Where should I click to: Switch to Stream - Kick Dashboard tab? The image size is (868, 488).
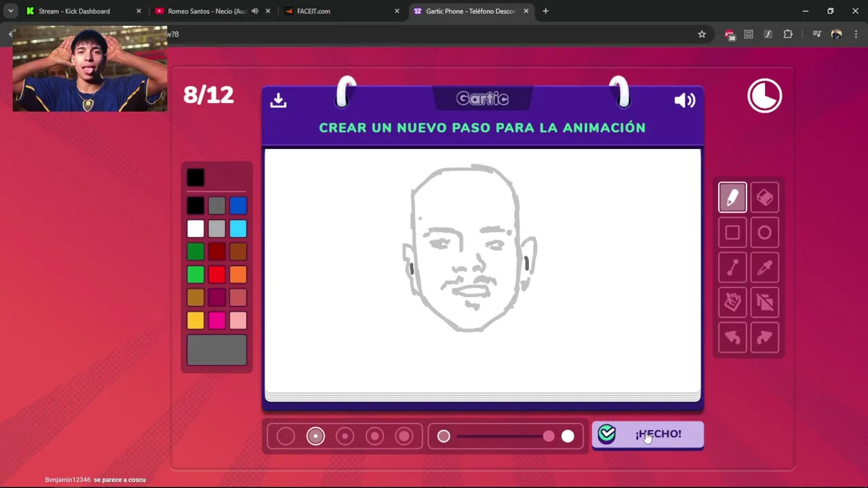point(83,11)
